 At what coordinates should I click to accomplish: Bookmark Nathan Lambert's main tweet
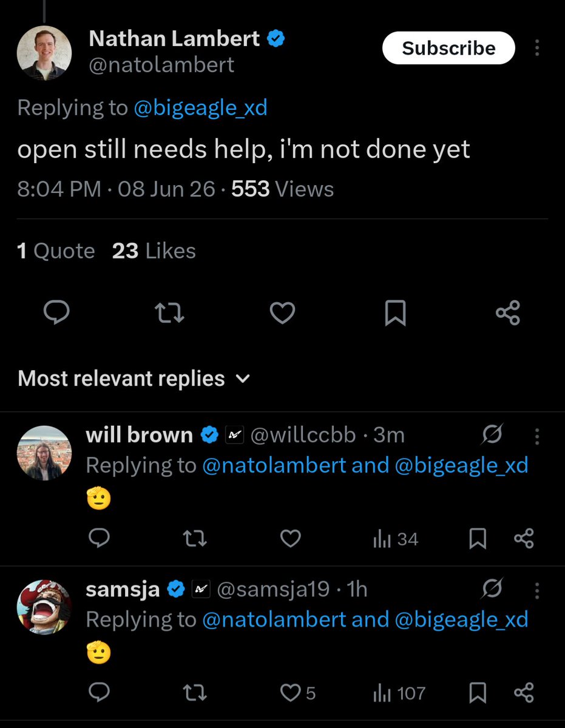pos(395,313)
